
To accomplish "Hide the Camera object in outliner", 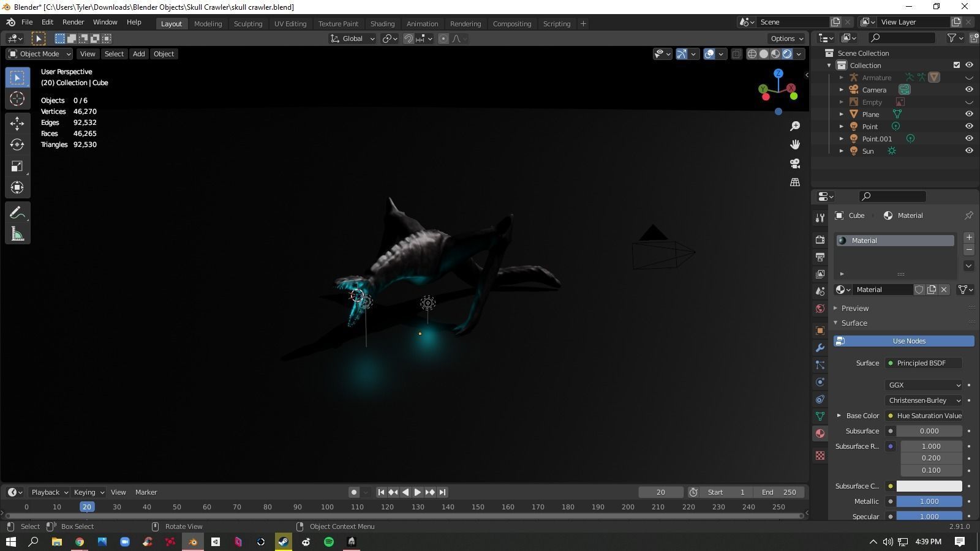I will [x=969, y=89].
